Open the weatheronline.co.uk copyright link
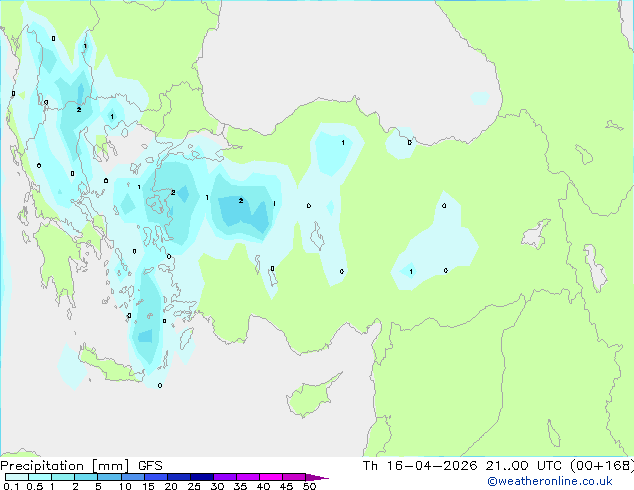Viewport: 634px width, 490px height. tap(550, 481)
